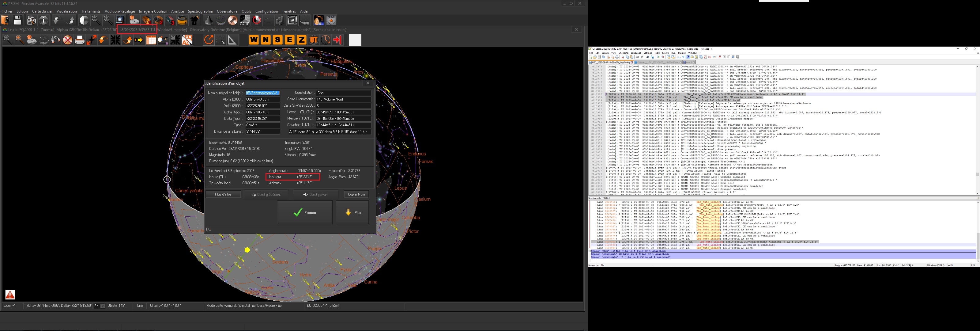Open the FOCUS star tool
Viewport: 980px width, 331px height.
point(331,20)
